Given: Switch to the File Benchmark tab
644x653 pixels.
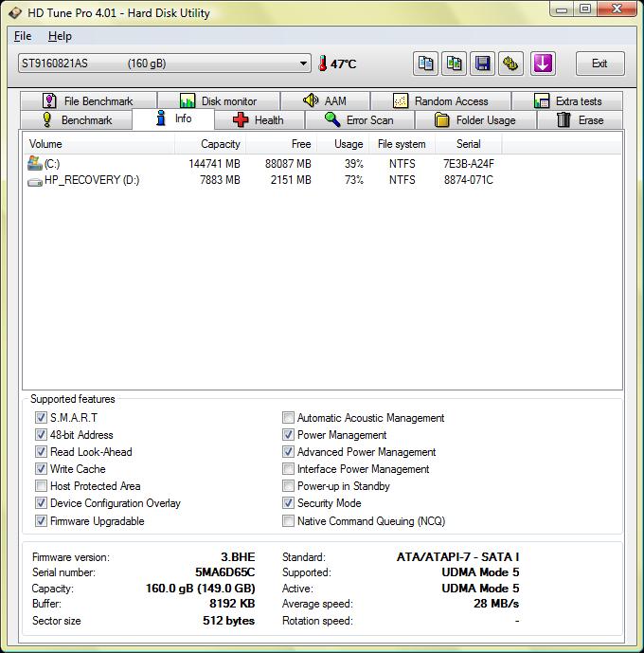Looking at the screenshot, I should pos(88,100).
